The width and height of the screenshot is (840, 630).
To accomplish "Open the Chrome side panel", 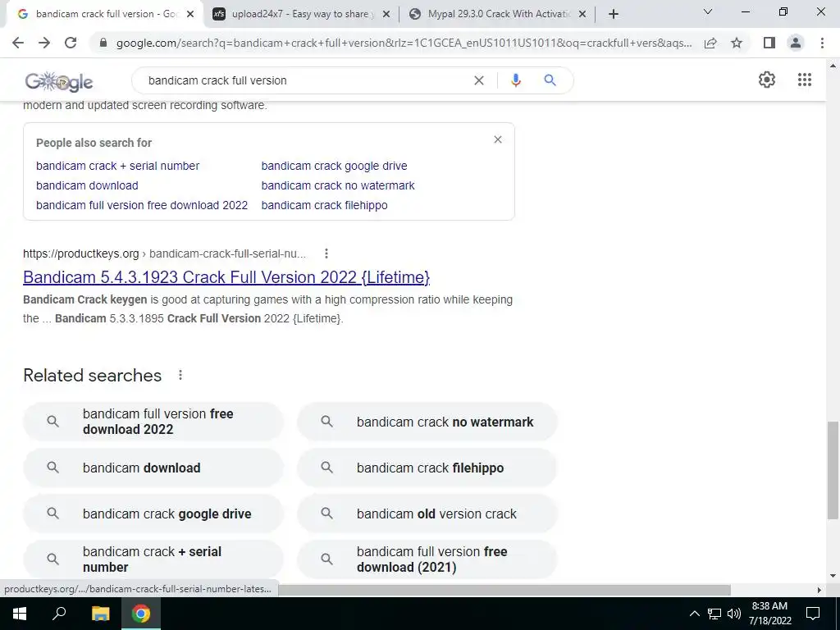I will click(769, 43).
